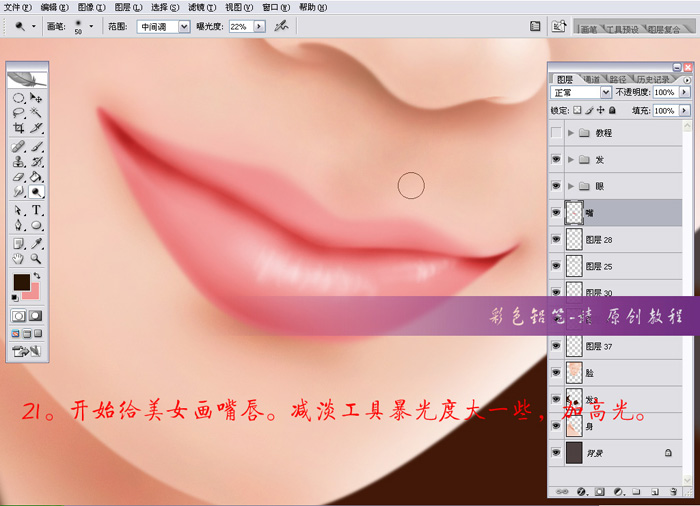Screen dimensions: 700x506
Task: Hide the 嘴 layer visibility eye
Action: point(556,213)
